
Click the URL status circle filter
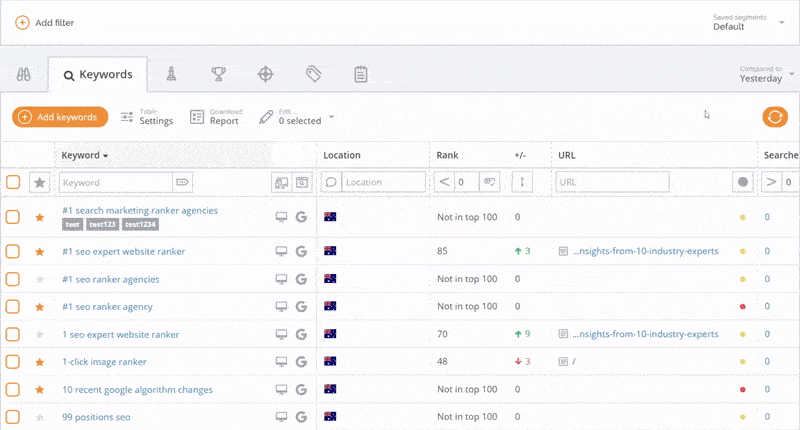coord(743,182)
